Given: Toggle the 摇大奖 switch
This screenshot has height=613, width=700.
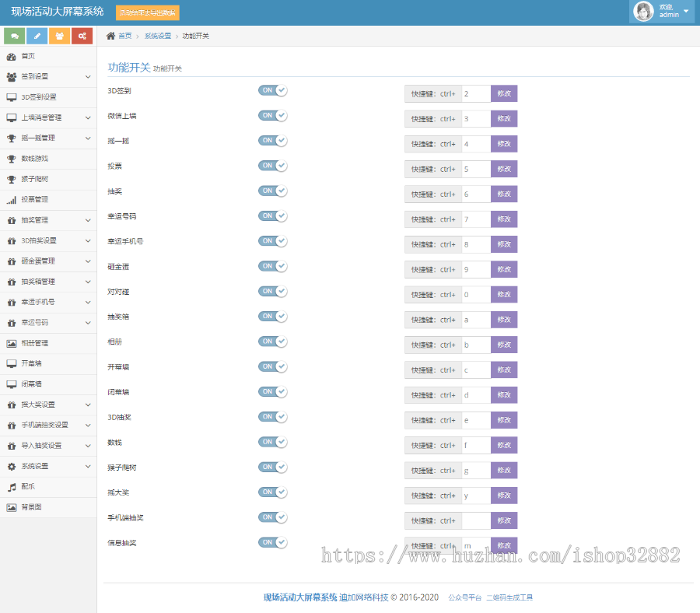Looking at the screenshot, I should pyautogui.click(x=272, y=492).
